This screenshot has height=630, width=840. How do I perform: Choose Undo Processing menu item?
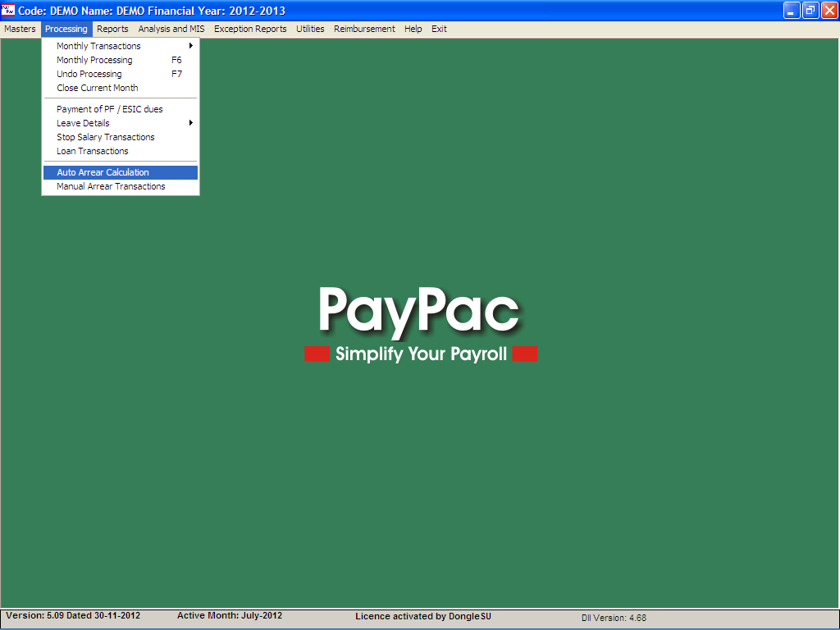click(x=121, y=74)
